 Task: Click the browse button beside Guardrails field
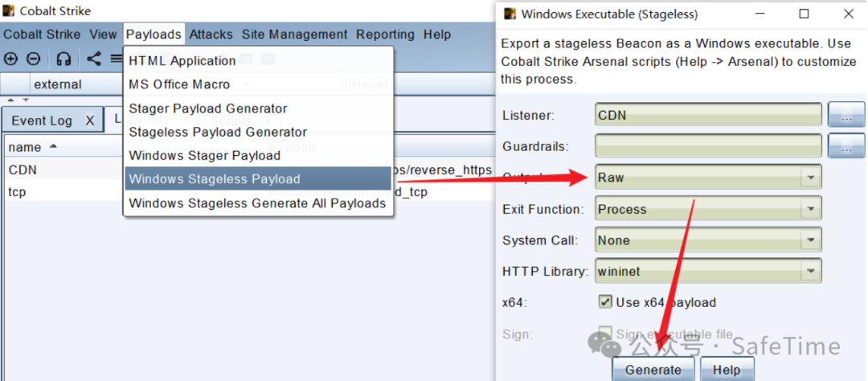[845, 146]
